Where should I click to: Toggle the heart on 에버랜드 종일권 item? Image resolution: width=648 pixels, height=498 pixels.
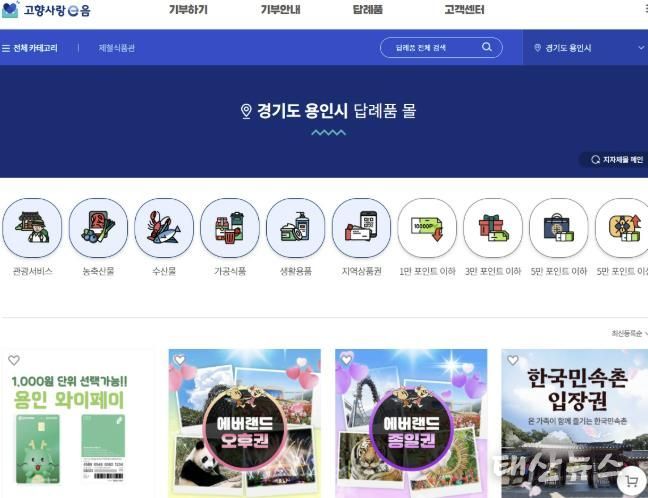point(346,360)
